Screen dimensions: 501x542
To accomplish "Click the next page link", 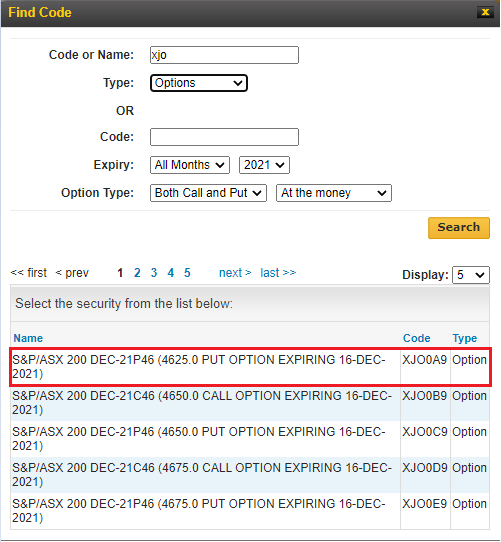I will [235, 273].
